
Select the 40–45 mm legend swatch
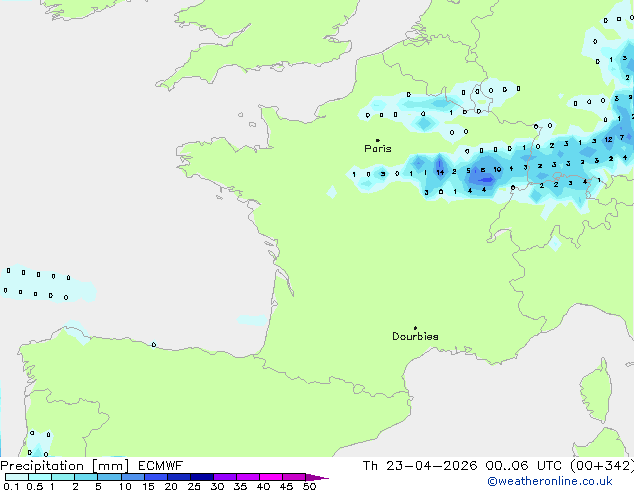271,477
